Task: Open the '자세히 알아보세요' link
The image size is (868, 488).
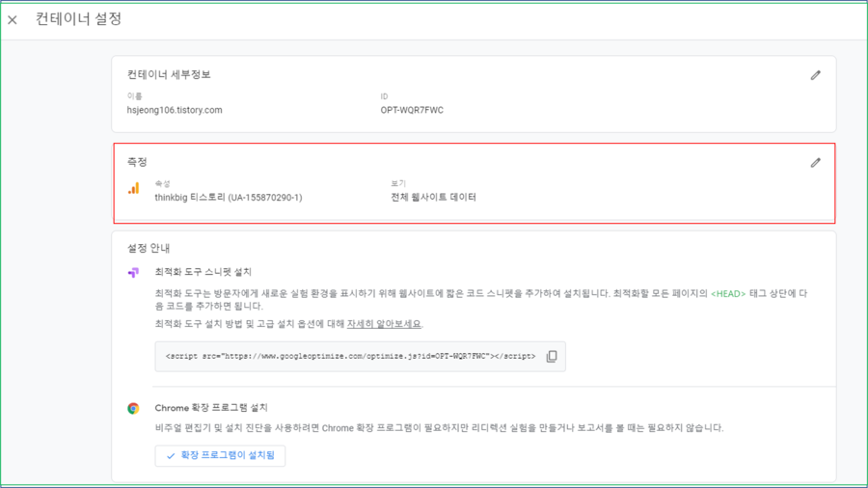Action: (x=384, y=324)
